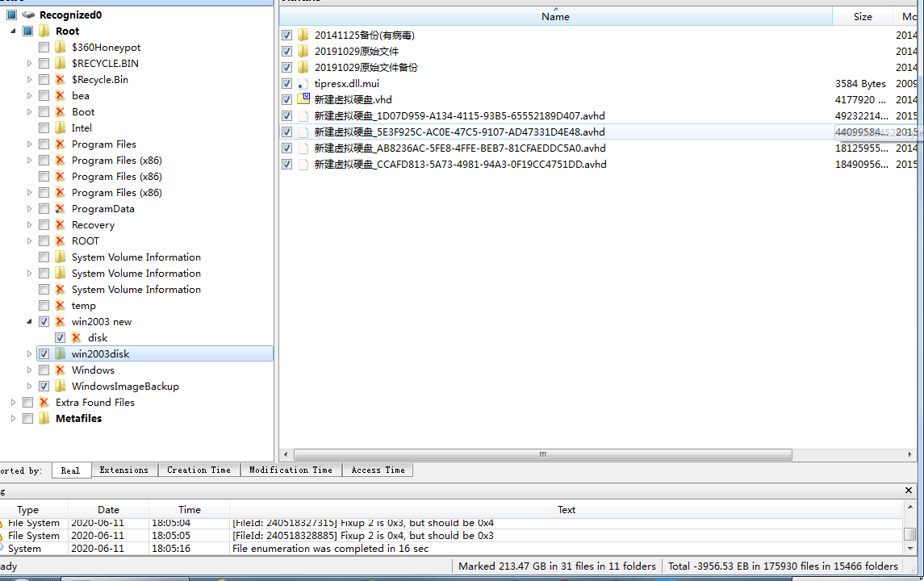Toggle the Recognized0 checkbox
Screen dimensions: 924x581
(x=12, y=15)
